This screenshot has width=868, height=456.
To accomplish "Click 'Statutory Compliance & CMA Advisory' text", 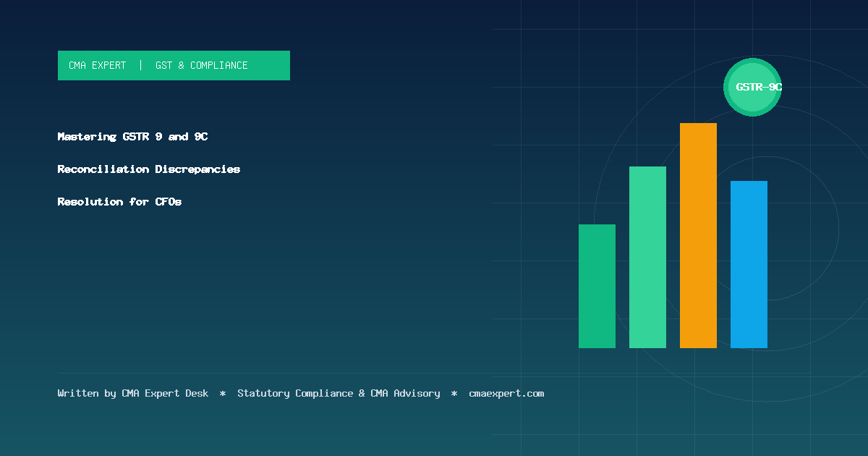I will coord(339,394).
